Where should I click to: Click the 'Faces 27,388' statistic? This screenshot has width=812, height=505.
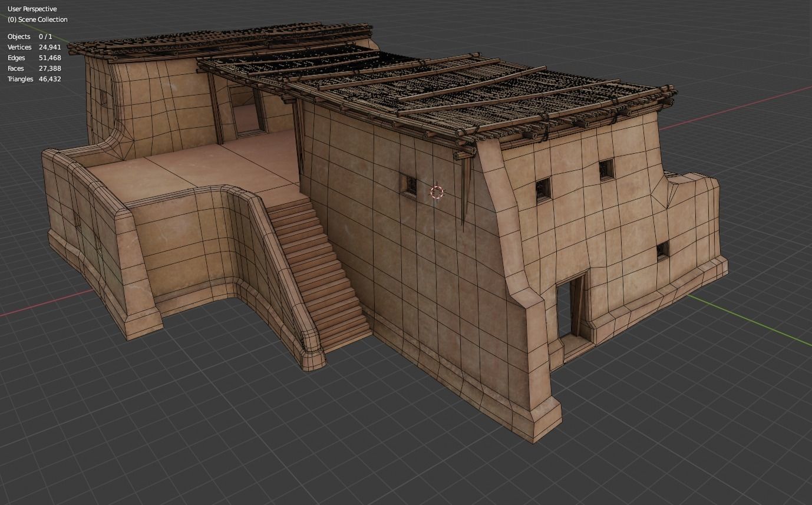coord(34,68)
